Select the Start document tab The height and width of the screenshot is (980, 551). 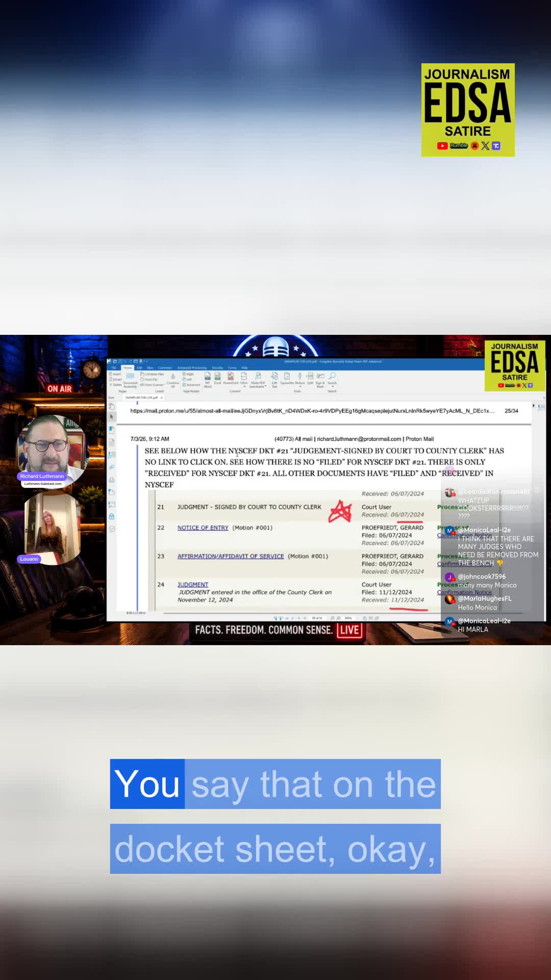(111, 398)
